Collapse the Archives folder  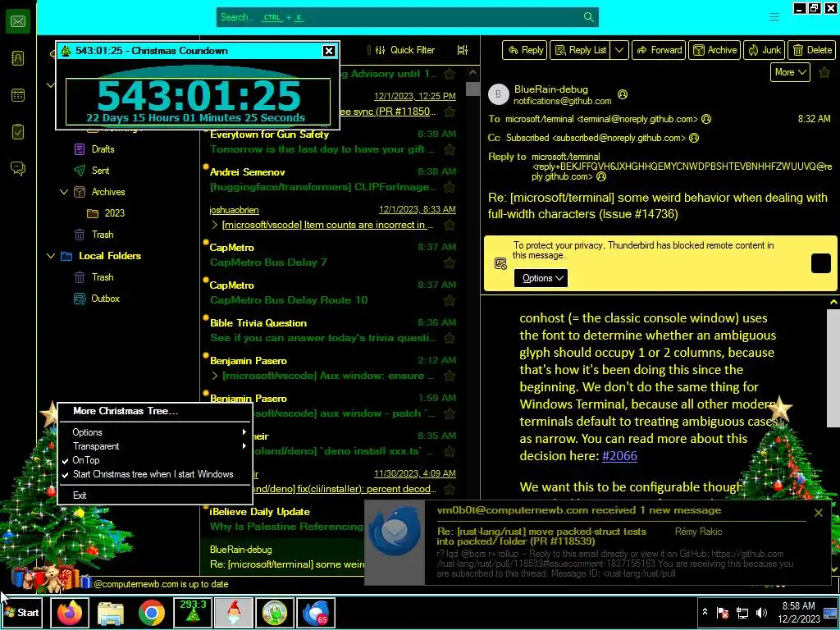tap(64, 192)
